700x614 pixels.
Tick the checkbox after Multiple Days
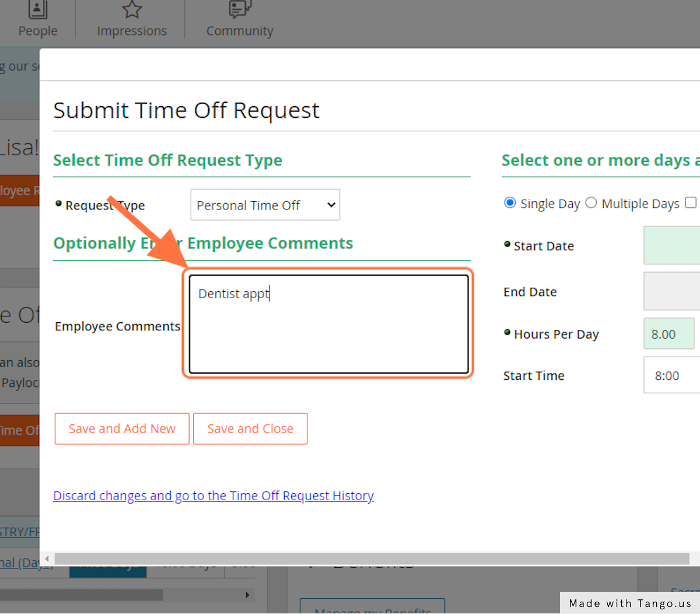click(x=691, y=203)
